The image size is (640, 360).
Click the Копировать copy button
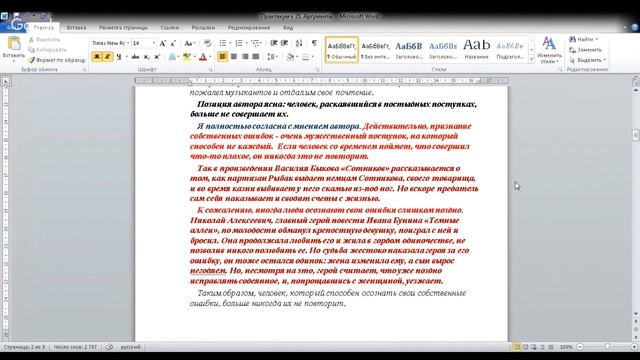pos(47,50)
